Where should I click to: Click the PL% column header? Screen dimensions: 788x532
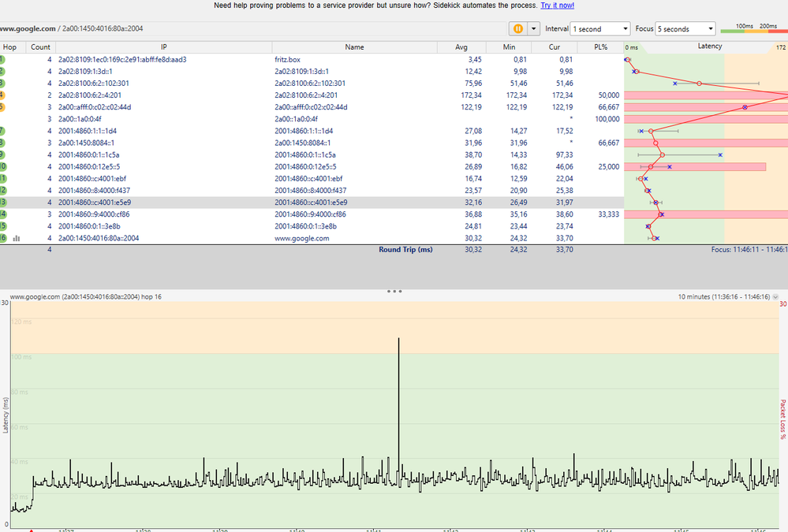[x=600, y=47]
